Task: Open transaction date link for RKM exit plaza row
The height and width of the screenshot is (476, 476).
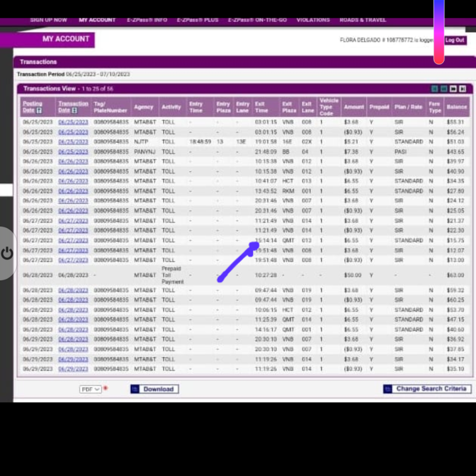Action: 73,191
